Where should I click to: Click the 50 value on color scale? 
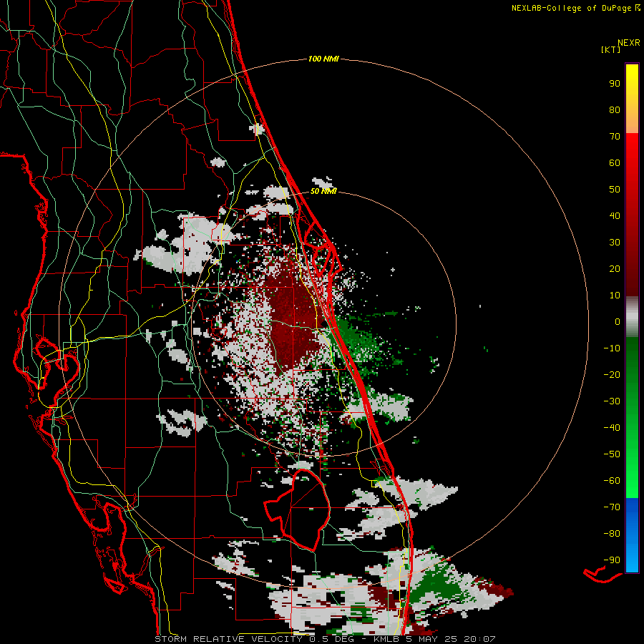pos(615,190)
